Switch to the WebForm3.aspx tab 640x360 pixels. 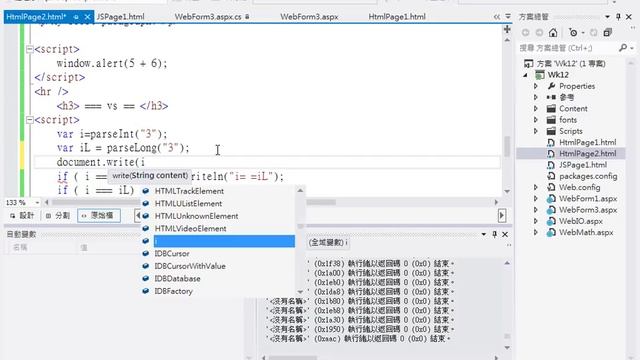[309, 17]
